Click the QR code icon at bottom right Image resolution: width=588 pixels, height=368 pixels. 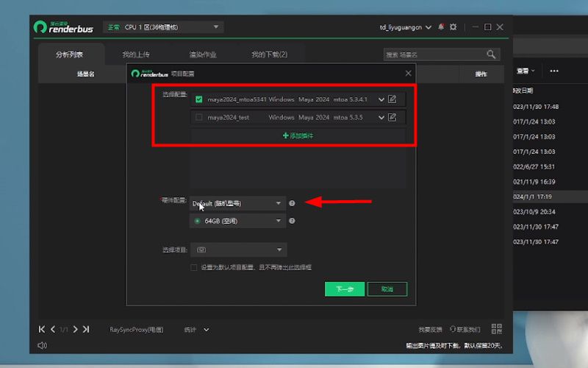point(497,329)
